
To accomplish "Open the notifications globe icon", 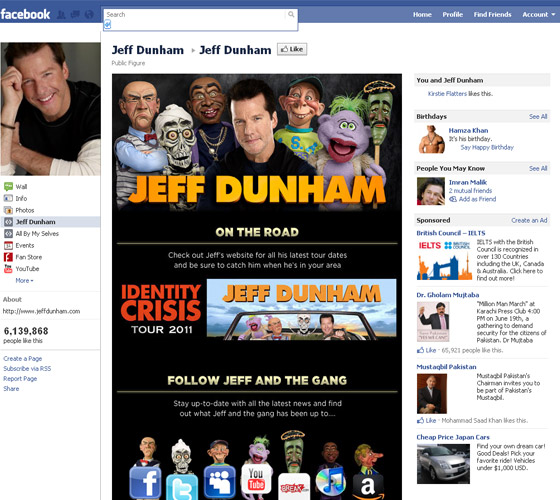I will coord(89,15).
